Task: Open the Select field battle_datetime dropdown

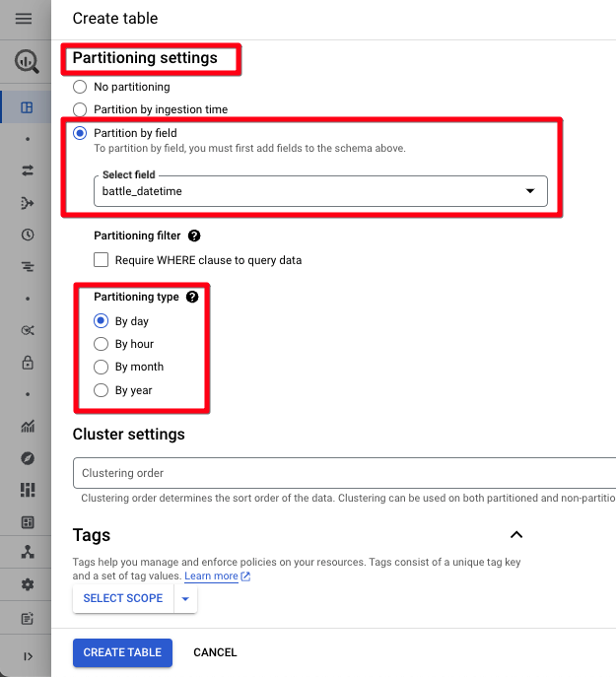Action: [320, 191]
